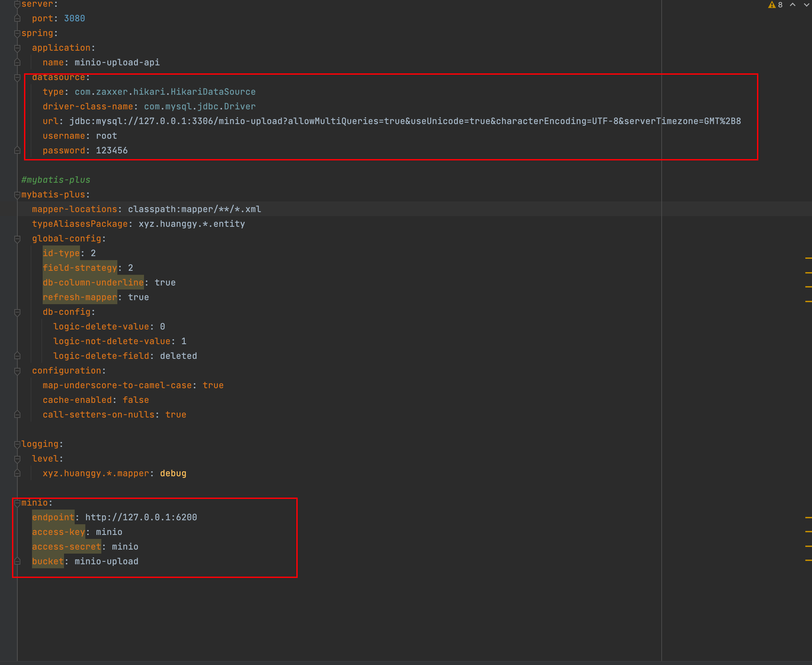Collapse the server block fold marker
This screenshot has width=812, height=665.
point(17,4)
